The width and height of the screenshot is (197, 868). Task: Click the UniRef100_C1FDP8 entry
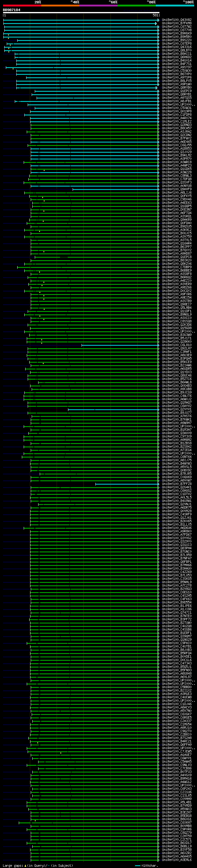177,115
